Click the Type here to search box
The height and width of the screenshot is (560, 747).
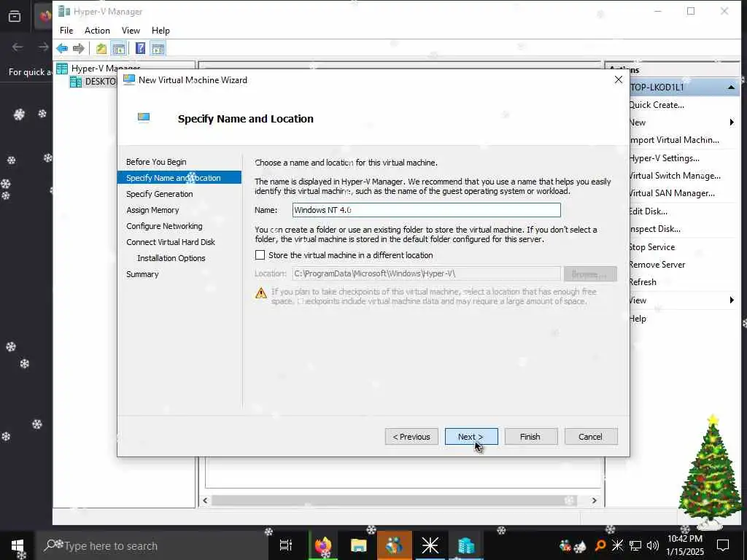click(152, 545)
